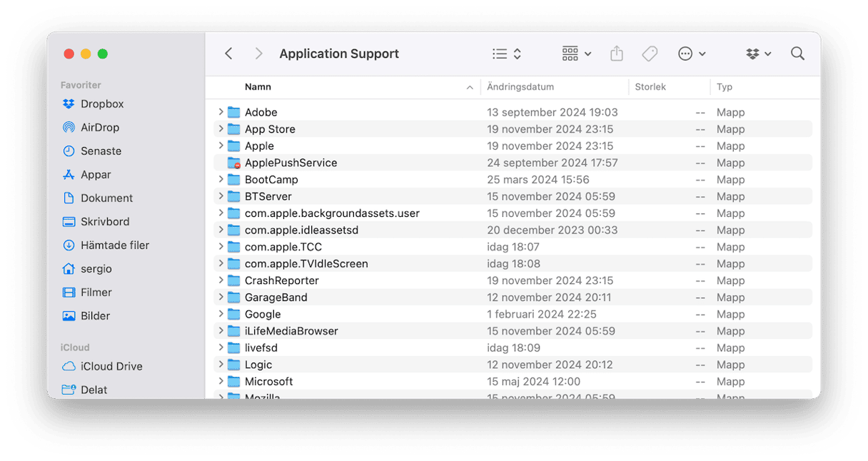Select the BTServer folder name

pyautogui.click(x=268, y=196)
